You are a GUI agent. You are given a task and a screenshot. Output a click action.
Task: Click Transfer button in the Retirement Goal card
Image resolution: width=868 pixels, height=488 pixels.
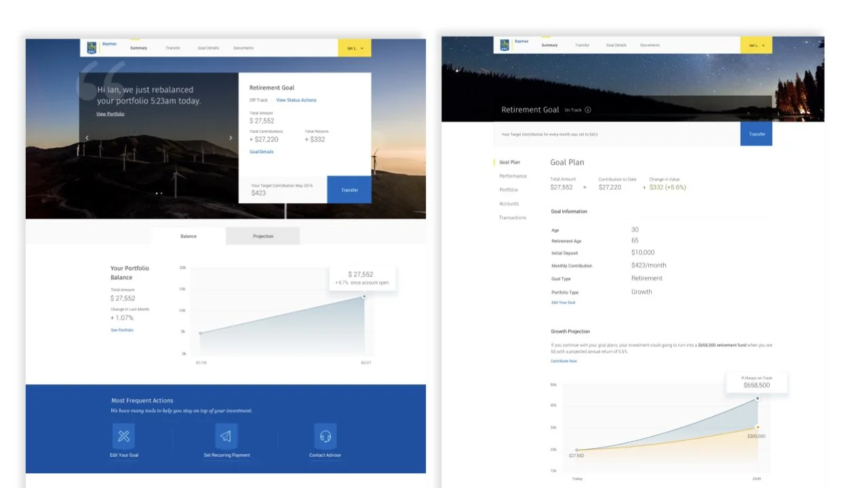tap(349, 190)
